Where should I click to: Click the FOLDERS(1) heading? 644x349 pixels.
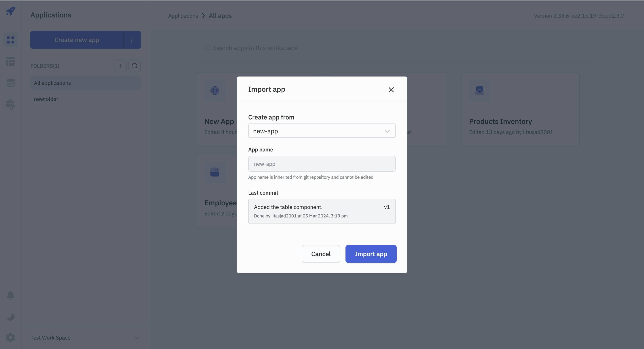coord(45,66)
